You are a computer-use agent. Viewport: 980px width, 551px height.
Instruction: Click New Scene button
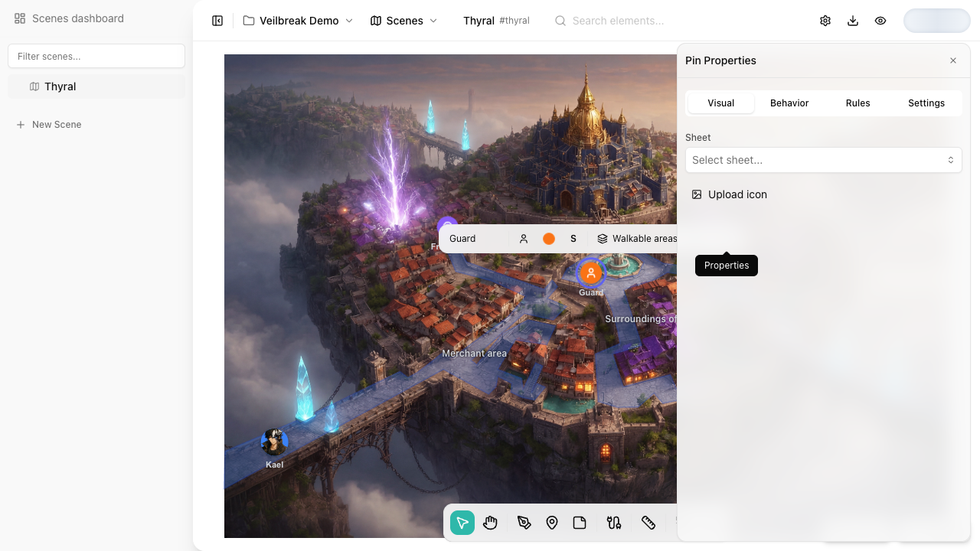coord(49,125)
